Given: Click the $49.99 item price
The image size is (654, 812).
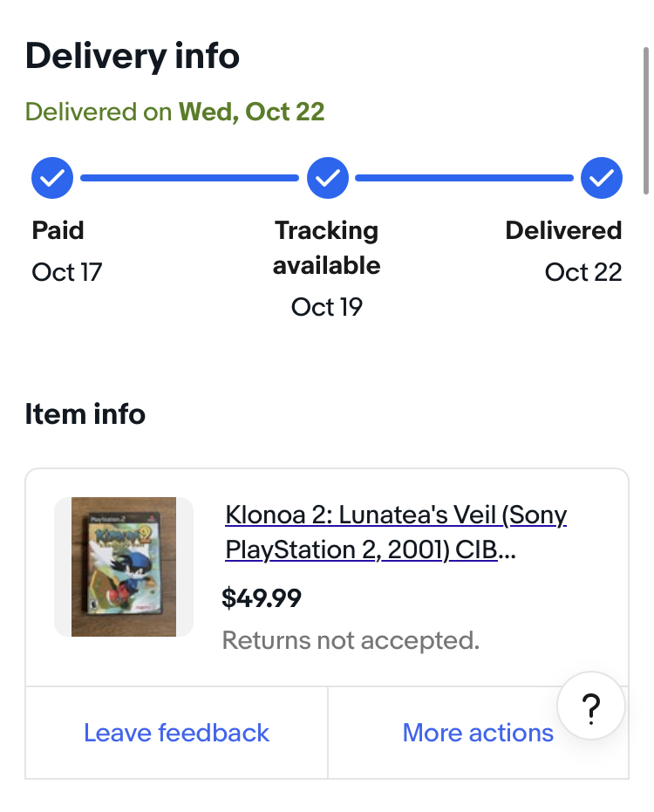Looking at the screenshot, I should click(x=262, y=598).
